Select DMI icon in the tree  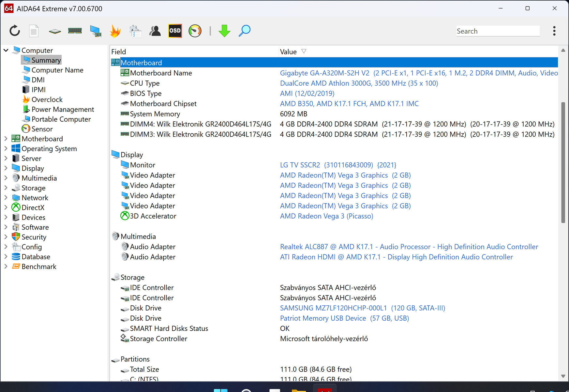26,80
